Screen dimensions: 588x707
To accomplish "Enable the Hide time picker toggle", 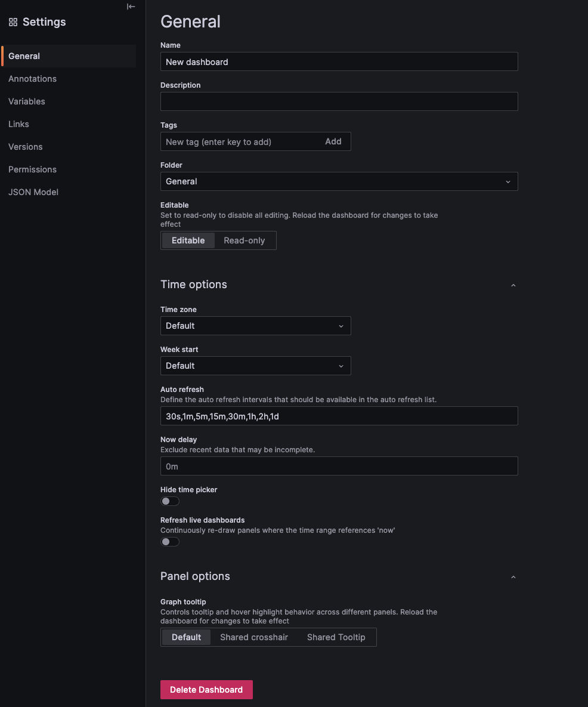I will point(169,501).
